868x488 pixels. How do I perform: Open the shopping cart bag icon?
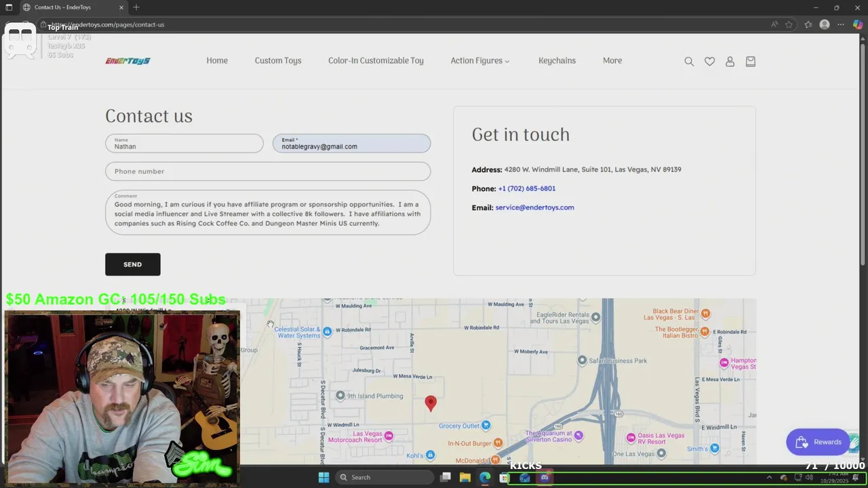point(750,61)
